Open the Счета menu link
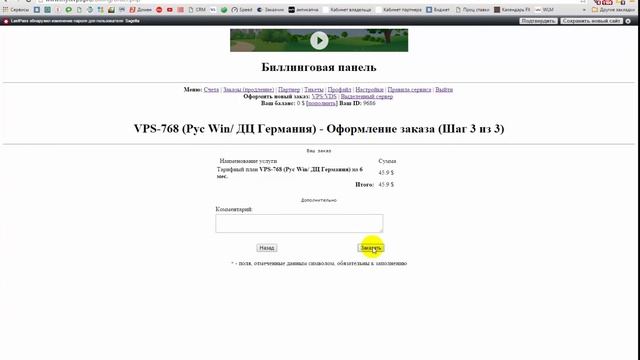Screen dimensions: 640x360 [211, 89]
